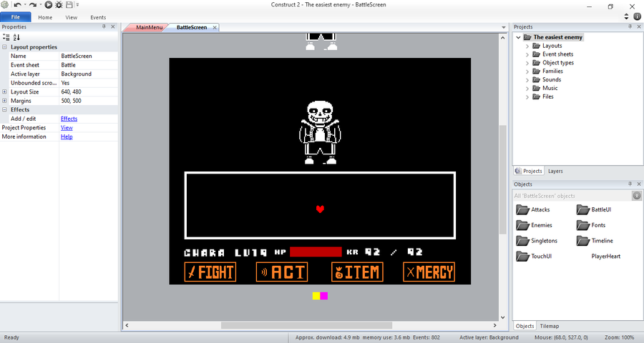The height and width of the screenshot is (343, 644).
Task: Save the project with the floppy icon
Action: (69, 5)
